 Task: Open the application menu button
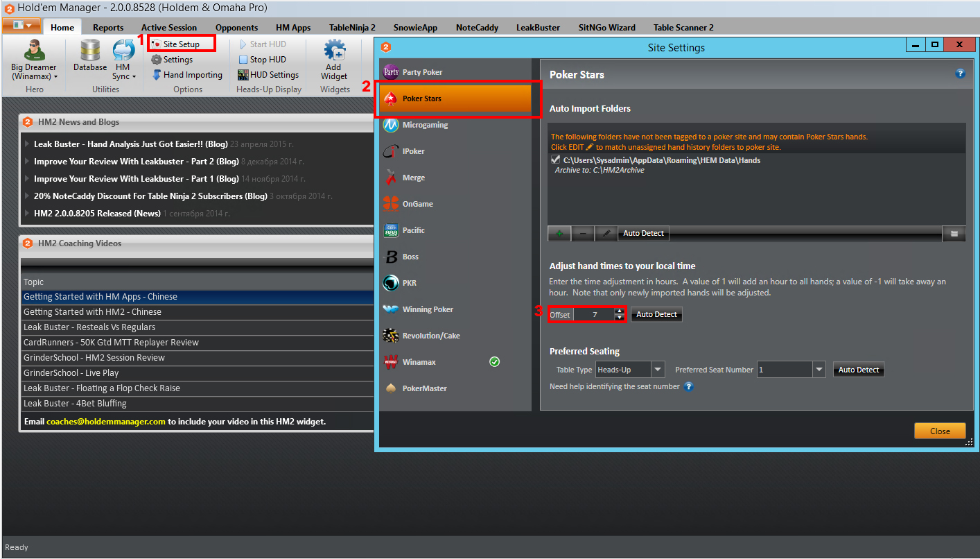point(21,26)
